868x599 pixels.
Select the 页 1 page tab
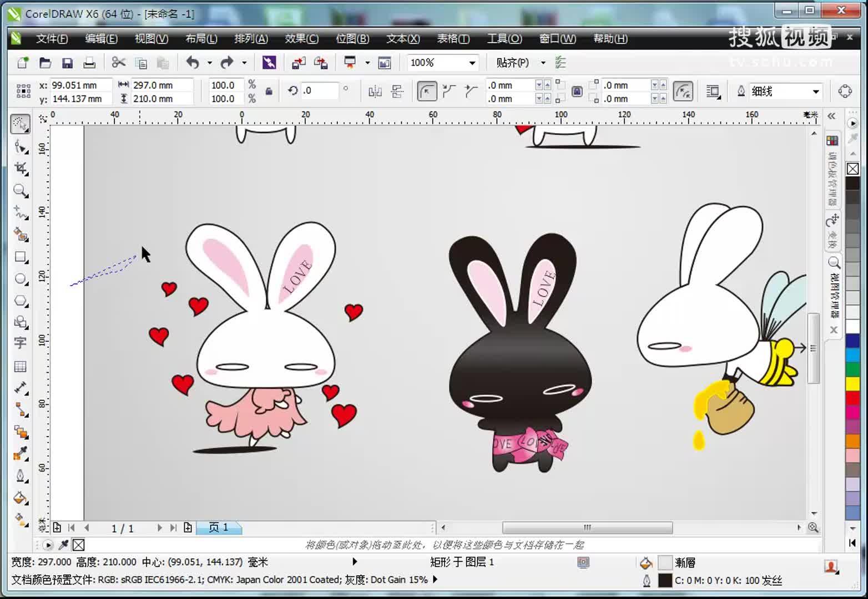tap(219, 527)
